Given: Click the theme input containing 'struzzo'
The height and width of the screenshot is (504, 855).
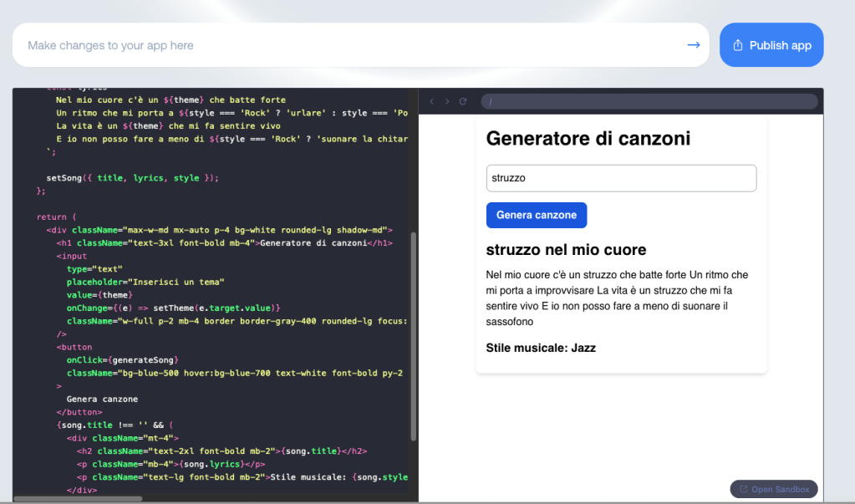Looking at the screenshot, I should click(x=621, y=178).
